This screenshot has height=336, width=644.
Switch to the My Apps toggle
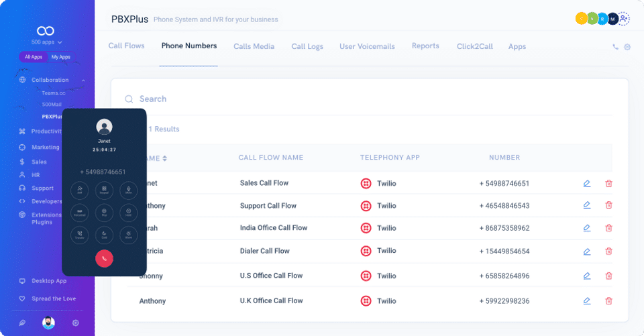[x=60, y=57]
